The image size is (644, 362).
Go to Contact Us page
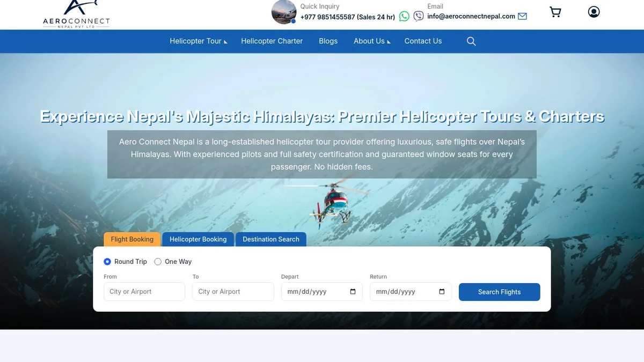click(x=423, y=41)
